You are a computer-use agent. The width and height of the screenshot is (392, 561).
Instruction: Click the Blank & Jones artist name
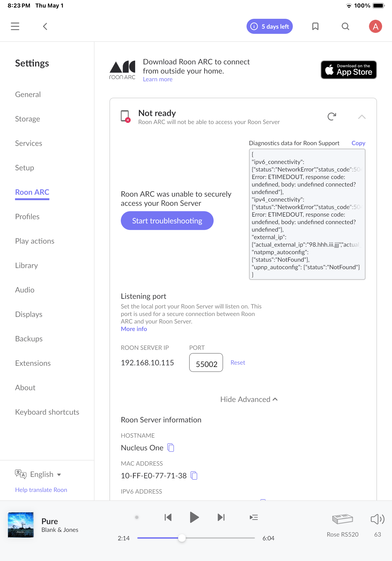(60, 530)
